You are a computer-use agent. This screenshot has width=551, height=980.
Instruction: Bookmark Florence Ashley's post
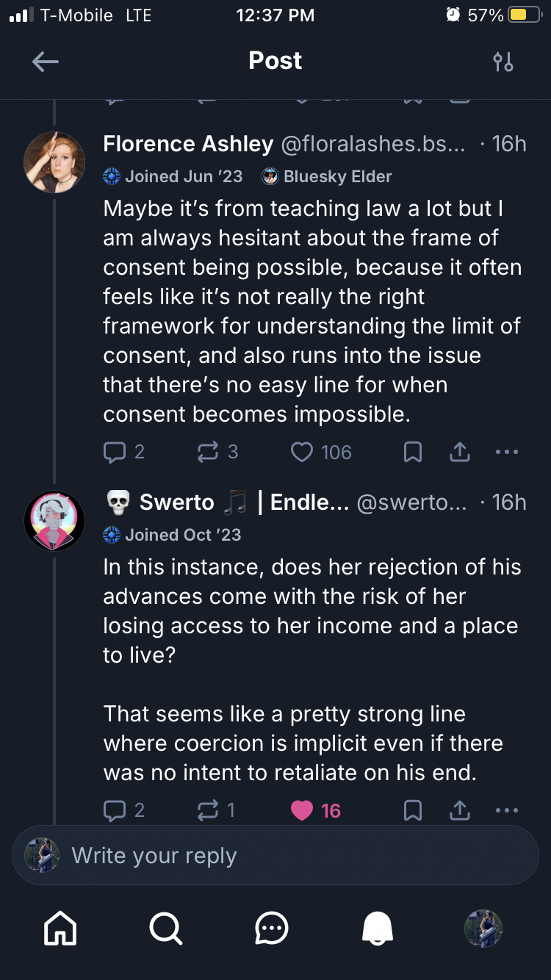click(413, 453)
